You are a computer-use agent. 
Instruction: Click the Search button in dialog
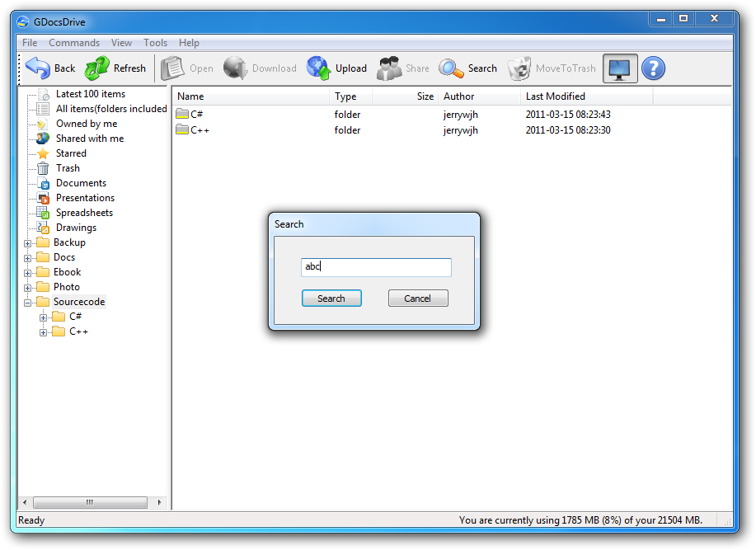331,299
